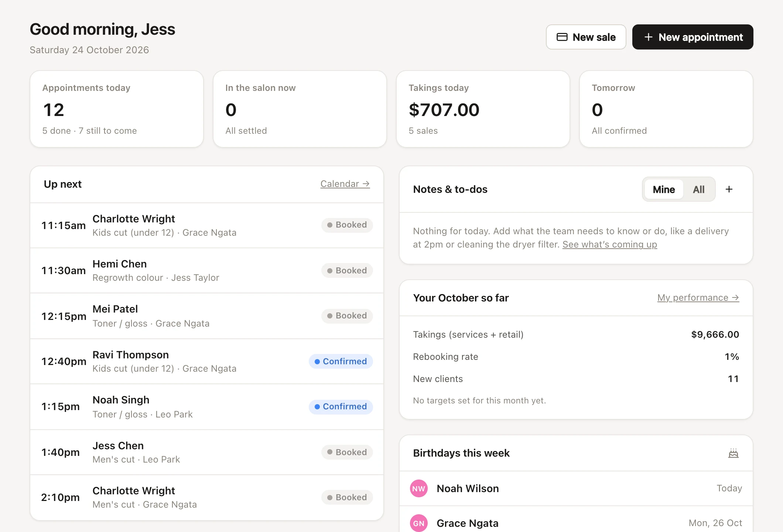Viewport: 783px width, 532px height.
Task: Open Noah Singh's 1:15pm appointment
Action: click(x=207, y=407)
